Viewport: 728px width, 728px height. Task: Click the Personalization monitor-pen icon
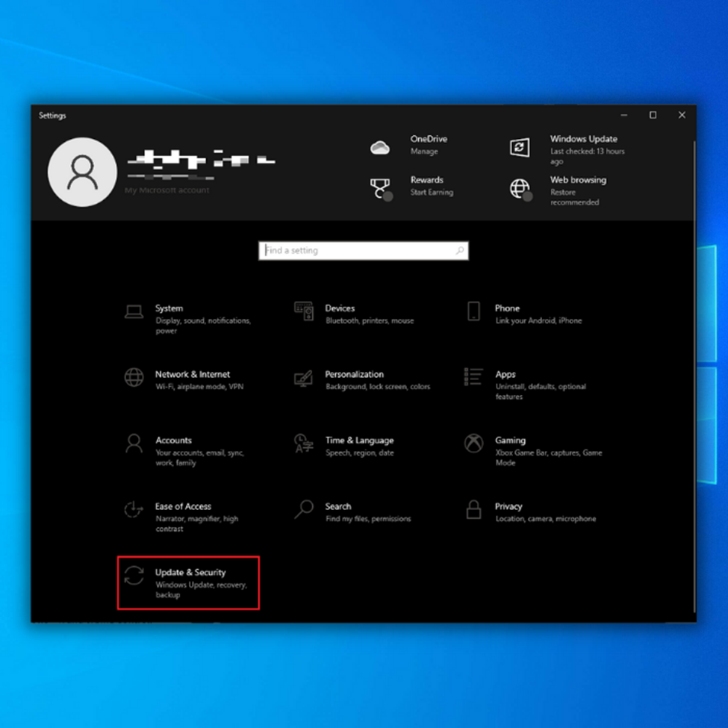(303, 379)
